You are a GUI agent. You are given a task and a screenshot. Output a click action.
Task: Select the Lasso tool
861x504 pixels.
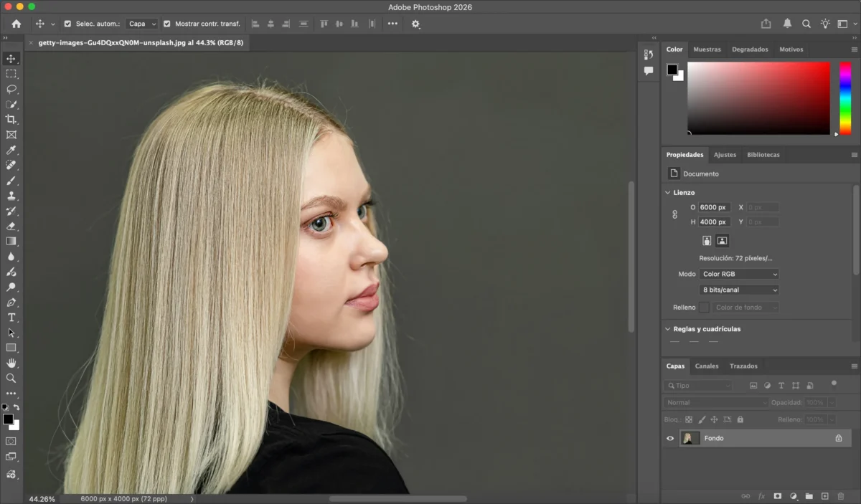click(x=11, y=89)
